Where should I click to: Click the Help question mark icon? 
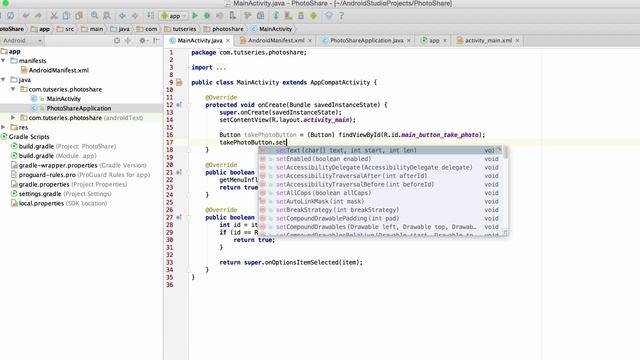pyautogui.click(x=341, y=16)
